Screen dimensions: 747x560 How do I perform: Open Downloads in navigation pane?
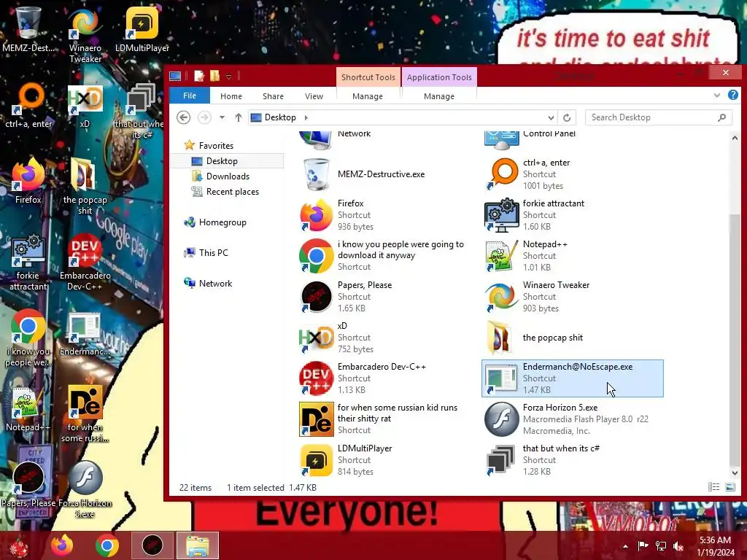228,176
